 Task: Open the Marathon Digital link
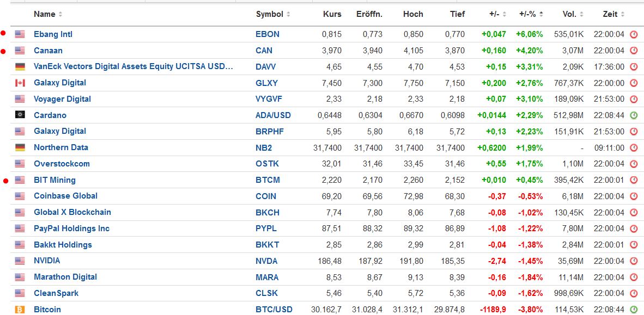[x=65, y=277]
